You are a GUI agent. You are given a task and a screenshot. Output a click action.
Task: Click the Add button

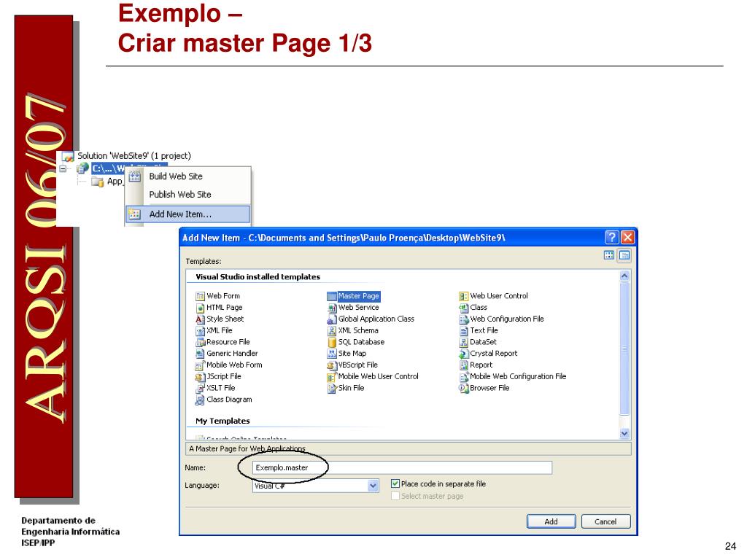[551, 521]
